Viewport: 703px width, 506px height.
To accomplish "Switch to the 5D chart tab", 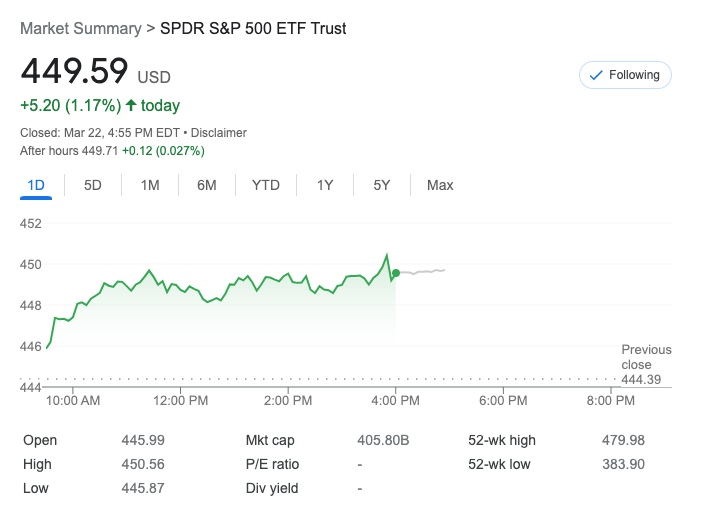I will 93,185.
